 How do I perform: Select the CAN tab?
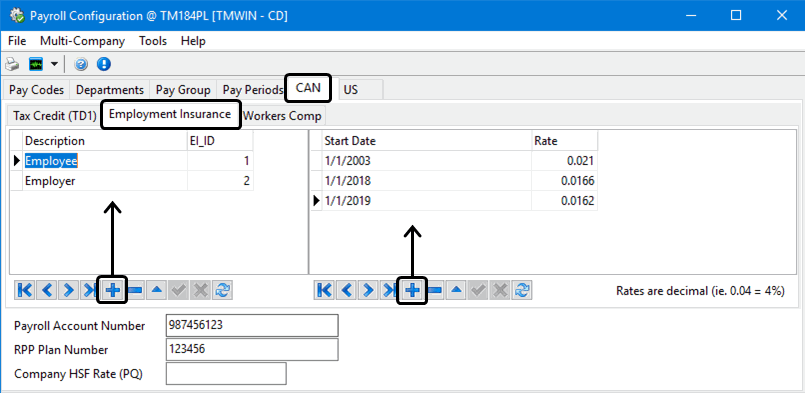(x=309, y=88)
